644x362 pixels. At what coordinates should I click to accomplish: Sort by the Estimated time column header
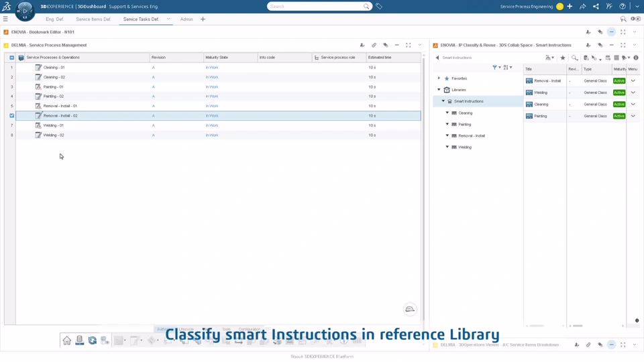[x=393, y=58]
